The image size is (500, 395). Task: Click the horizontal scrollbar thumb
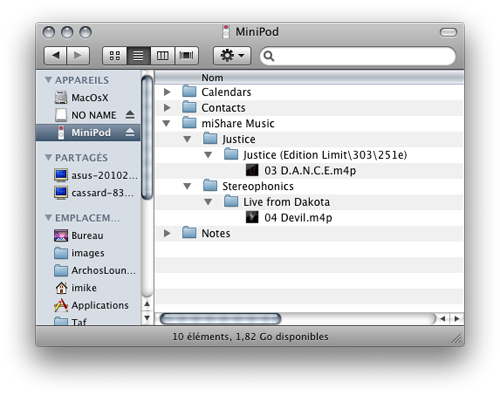click(220, 318)
